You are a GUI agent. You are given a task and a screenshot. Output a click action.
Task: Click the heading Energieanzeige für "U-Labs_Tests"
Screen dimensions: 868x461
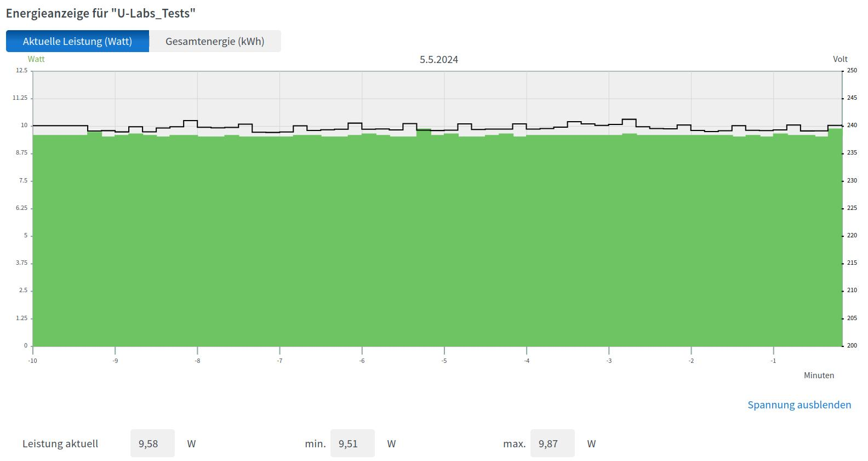click(101, 13)
